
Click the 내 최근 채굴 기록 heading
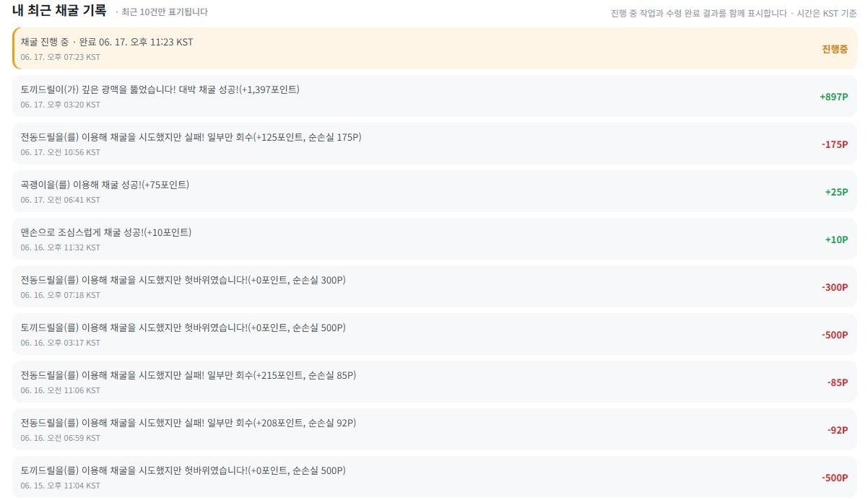click(59, 11)
